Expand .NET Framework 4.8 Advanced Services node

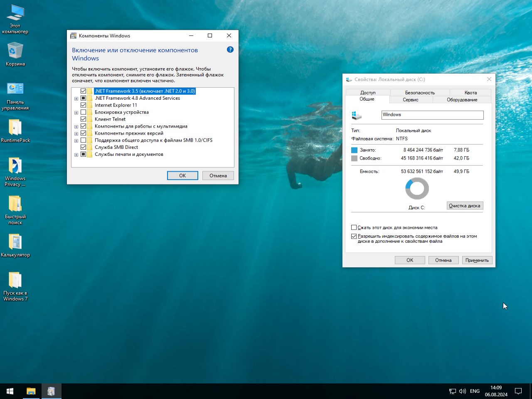pyautogui.click(x=76, y=99)
